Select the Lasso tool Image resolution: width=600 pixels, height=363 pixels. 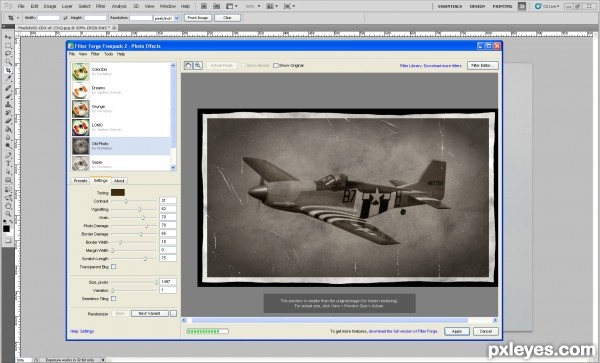[8, 54]
